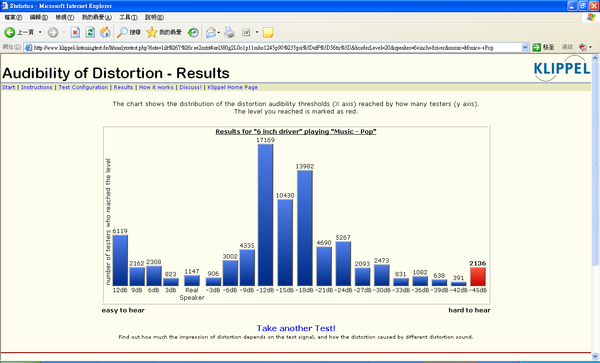Open the Home page icon
Viewport: 600px width, 363px height.
point(105,33)
